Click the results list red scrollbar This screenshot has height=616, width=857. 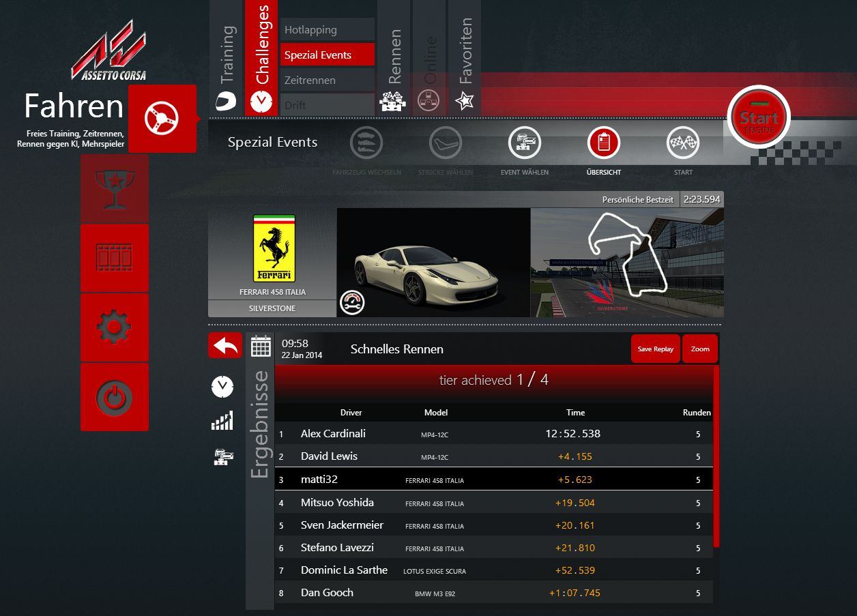click(x=716, y=456)
